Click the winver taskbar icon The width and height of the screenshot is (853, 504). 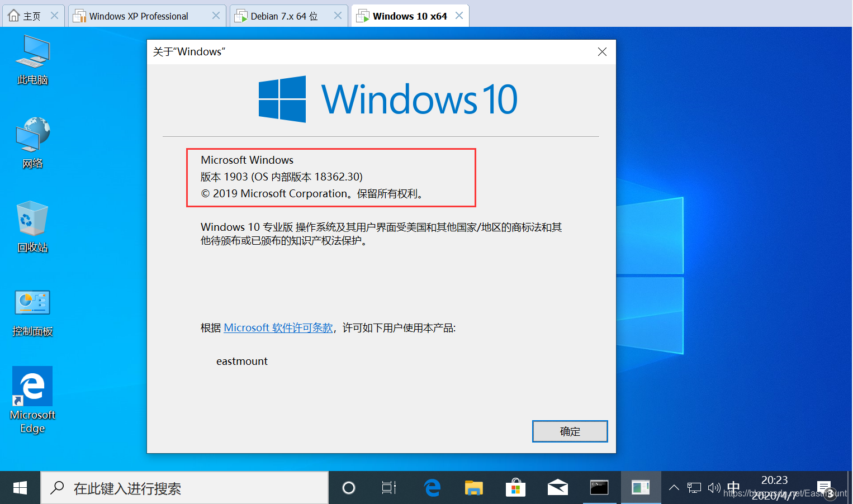click(641, 488)
